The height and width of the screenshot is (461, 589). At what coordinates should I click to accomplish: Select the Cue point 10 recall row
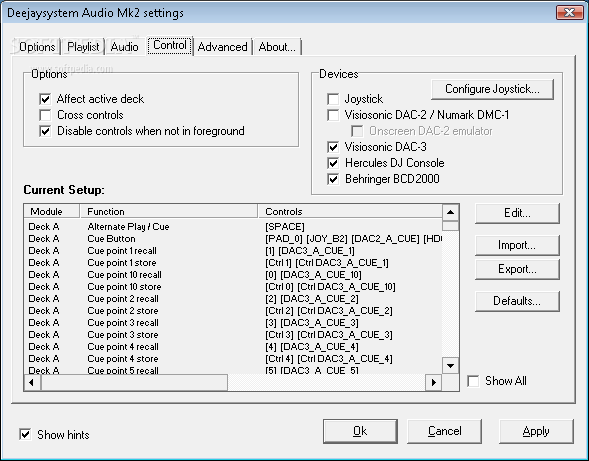tap(233, 275)
